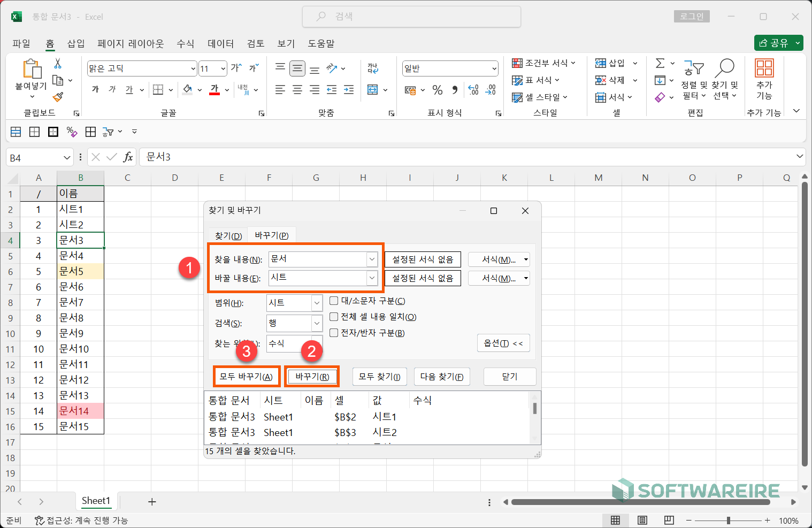Image resolution: width=812 pixels, height=528 pixels.
Task: Click the middle align icon
Action: click(x=297, y=68)
